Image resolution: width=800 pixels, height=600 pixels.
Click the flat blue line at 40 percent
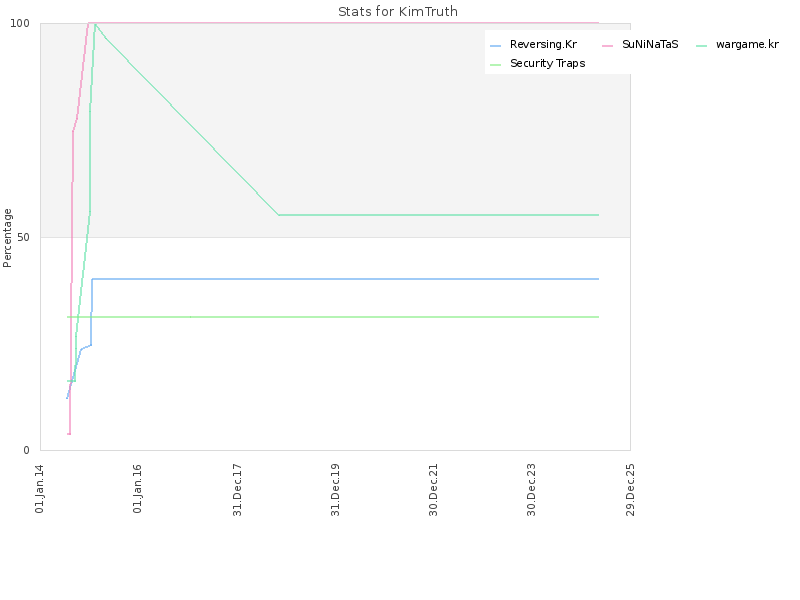[350, 279]
